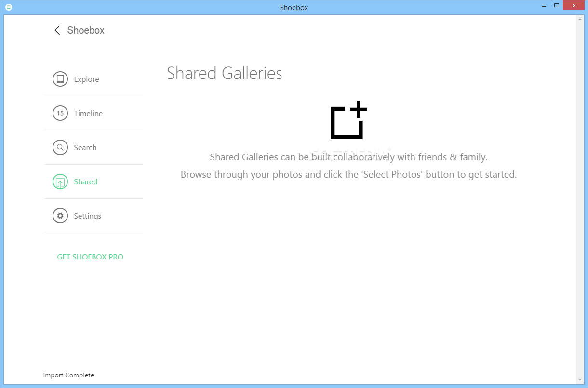
Task: Click the Timeline calendar icon showing 15
Action: pyautogui.click(x=60, y=114)
